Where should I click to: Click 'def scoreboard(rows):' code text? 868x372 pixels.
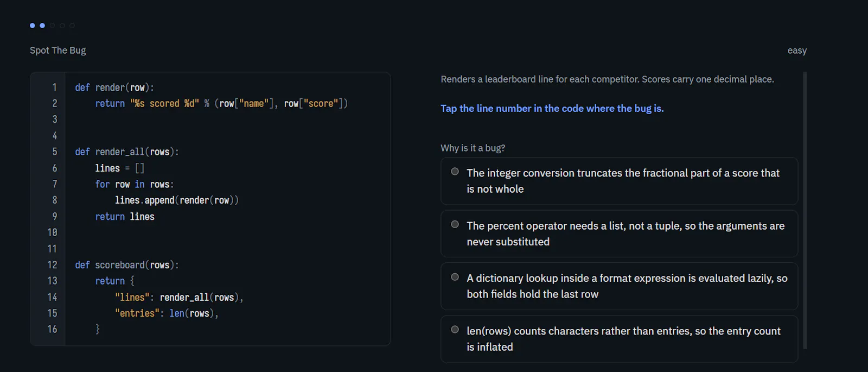127,264
